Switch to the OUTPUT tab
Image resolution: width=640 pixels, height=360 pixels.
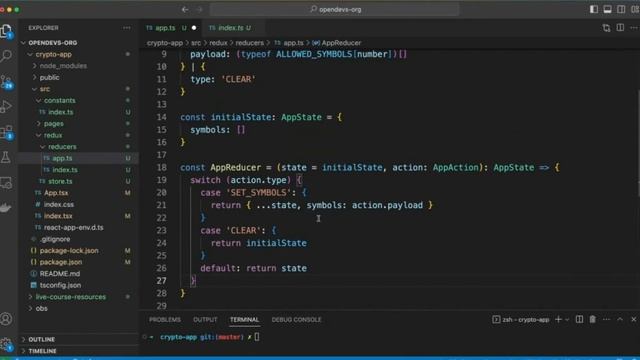[x=205, y=320]
